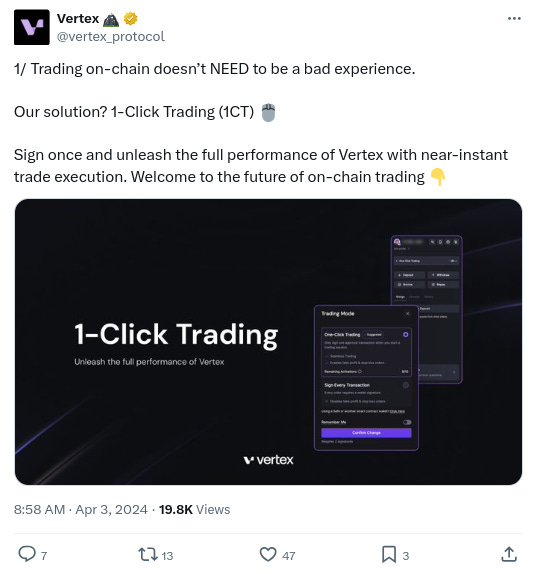The image size is (536, 574).
Task: Like the tweet with the heart icon
Action: pyautogui.click(x=268, y=554)
